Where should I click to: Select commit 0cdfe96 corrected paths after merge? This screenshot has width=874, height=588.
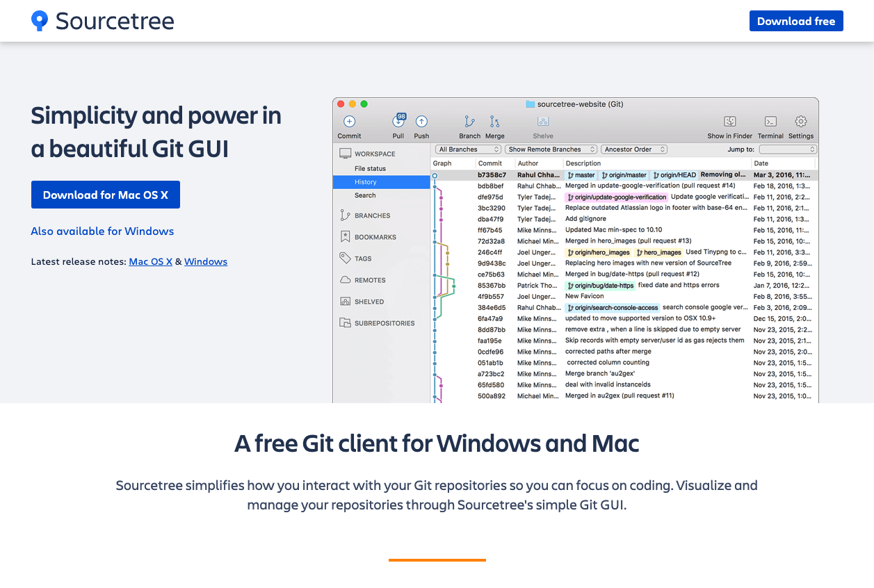pyautogui.click(x=624, y=352)
